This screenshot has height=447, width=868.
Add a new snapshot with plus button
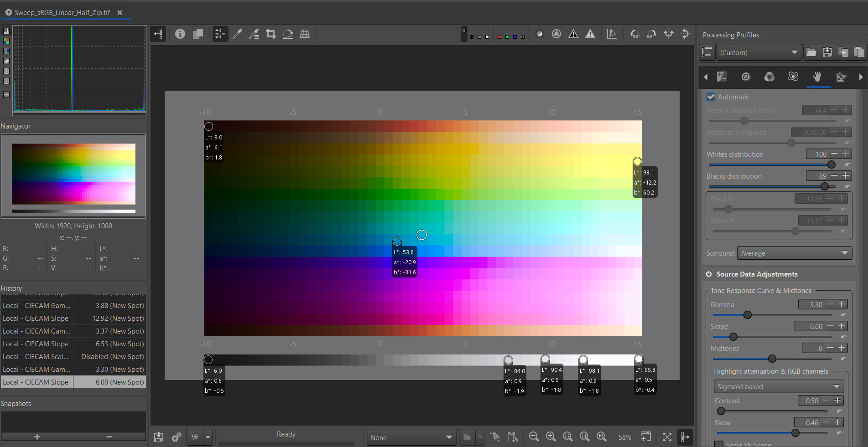pos(37,437)
